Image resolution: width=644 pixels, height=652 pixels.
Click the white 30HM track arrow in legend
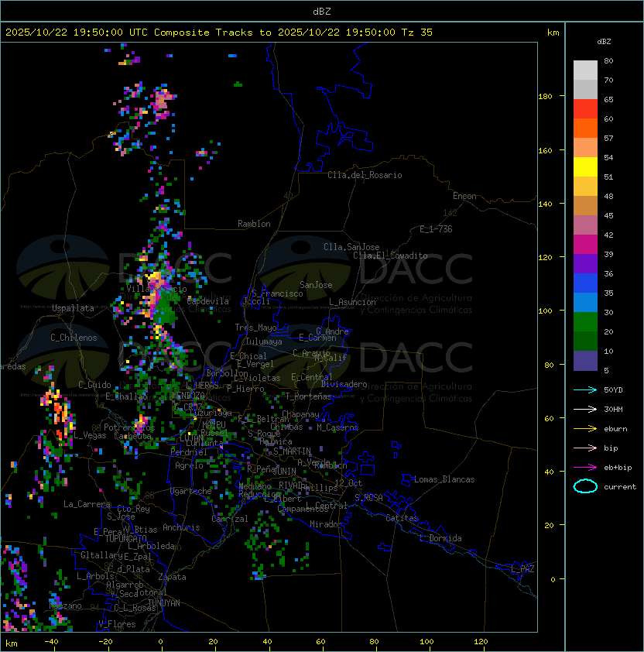585,410
